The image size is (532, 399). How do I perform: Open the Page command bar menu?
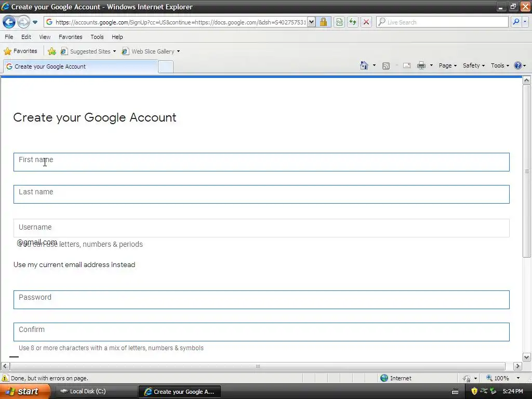click(447, 65)
